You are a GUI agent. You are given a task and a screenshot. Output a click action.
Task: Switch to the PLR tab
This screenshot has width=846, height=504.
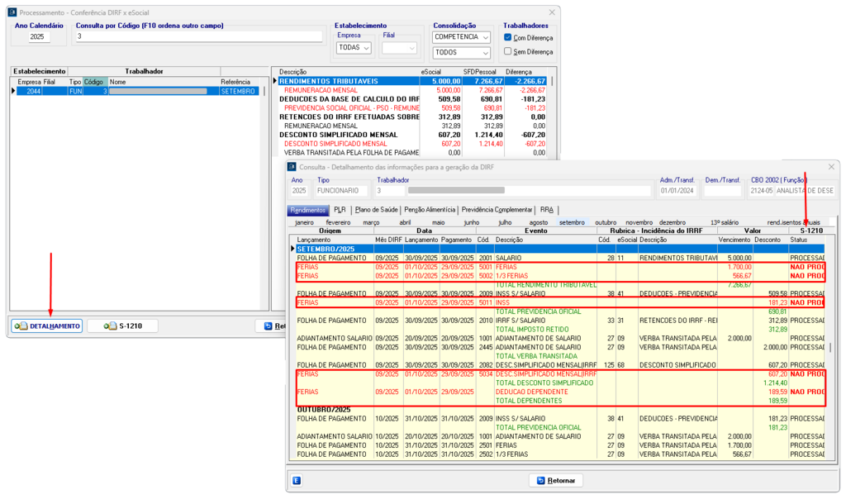point(340,210)
